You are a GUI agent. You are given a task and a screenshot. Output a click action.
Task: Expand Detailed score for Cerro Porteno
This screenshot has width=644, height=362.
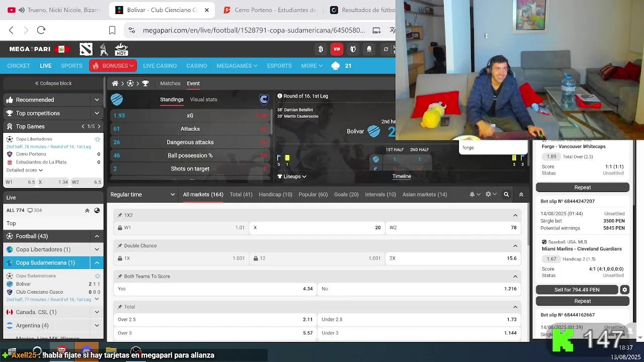[24, 170]
